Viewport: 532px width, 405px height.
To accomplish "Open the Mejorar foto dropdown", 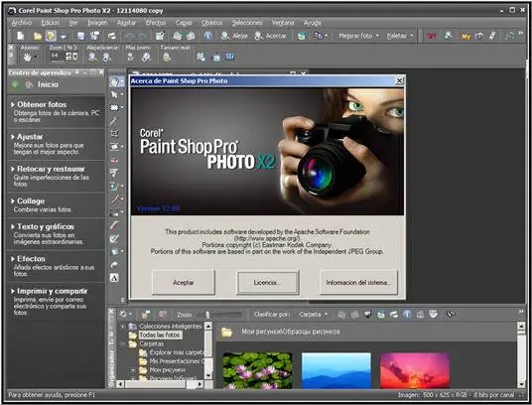I will [x=358, y=36].
